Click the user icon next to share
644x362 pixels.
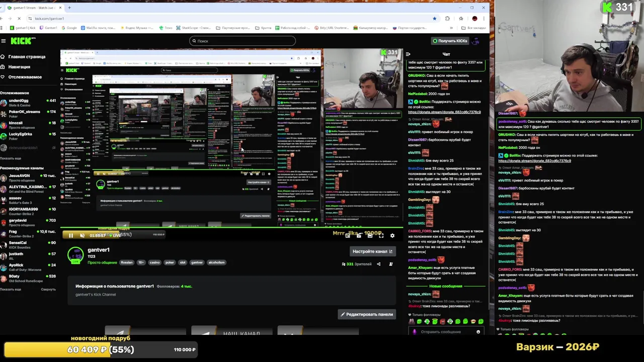pyautogui.click(x=391, y=264)
